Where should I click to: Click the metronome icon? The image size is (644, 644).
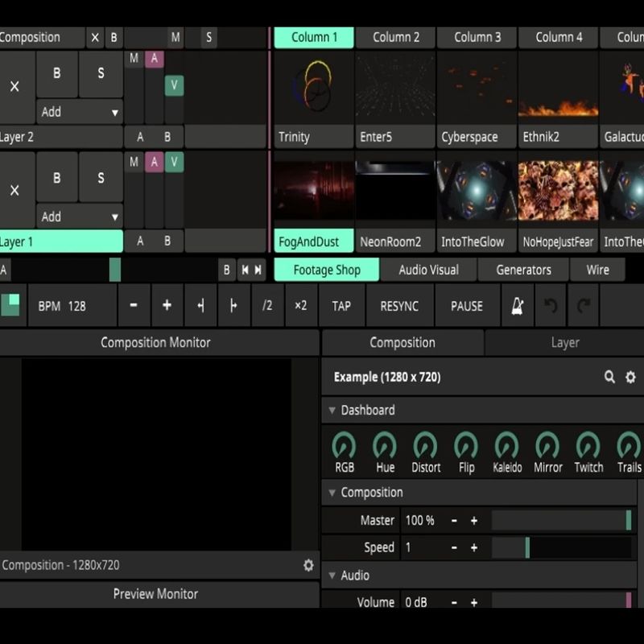[516, 306]
